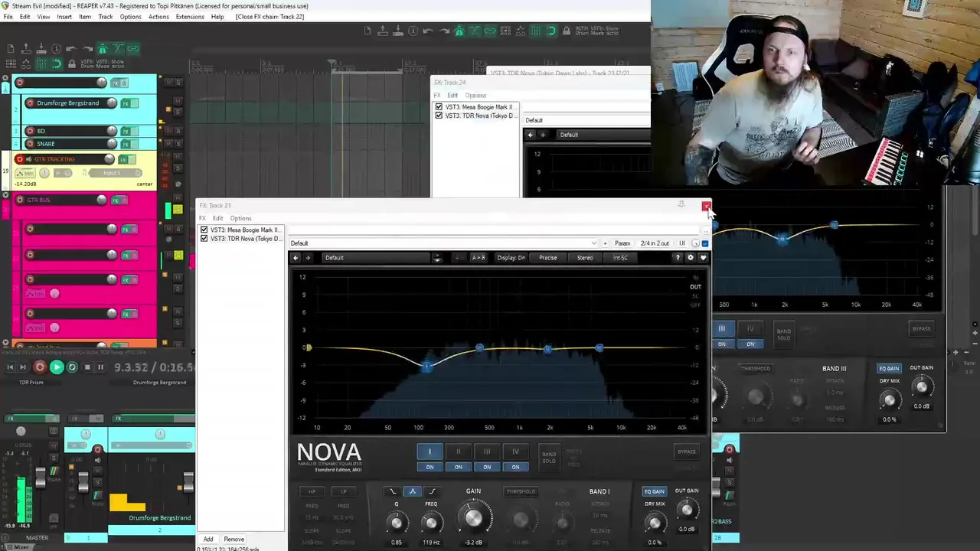The image size is (980, 551).
Task: Toggle the item grouping link toolbar icon
Action: coord(133,48)
